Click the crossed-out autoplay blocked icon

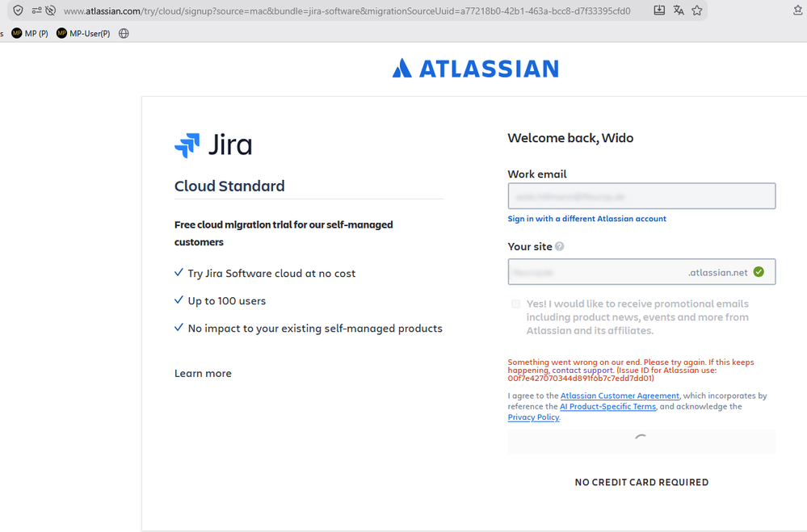50,10
